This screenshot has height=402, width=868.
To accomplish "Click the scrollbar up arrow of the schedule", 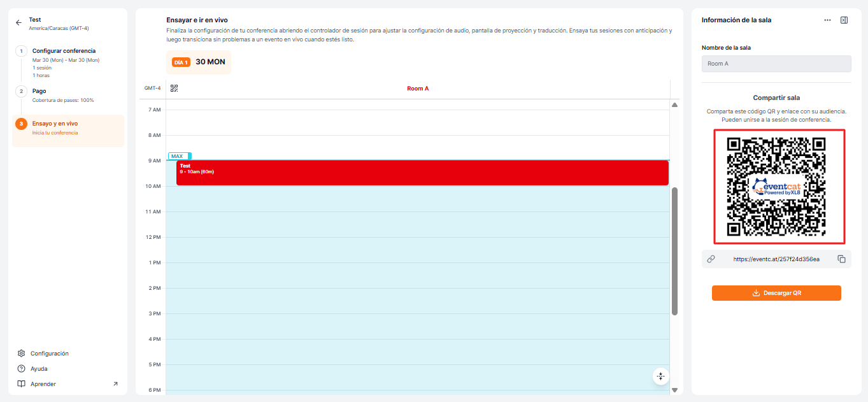I will (674, 104).
